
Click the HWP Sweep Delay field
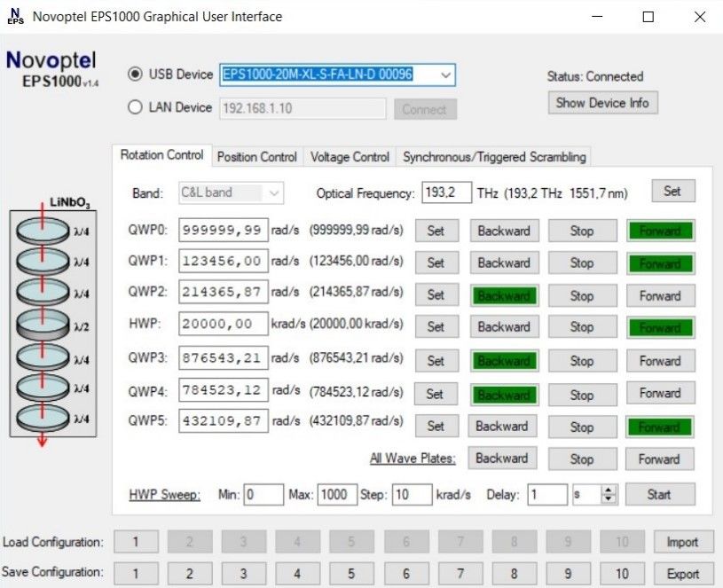(x=547, y=495)
